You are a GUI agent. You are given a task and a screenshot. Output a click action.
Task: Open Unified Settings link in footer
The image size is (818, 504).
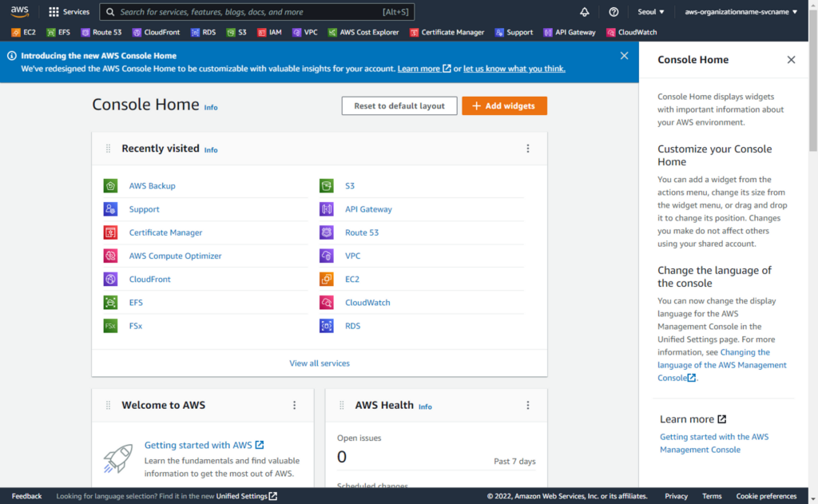click(x=247, y=496)
